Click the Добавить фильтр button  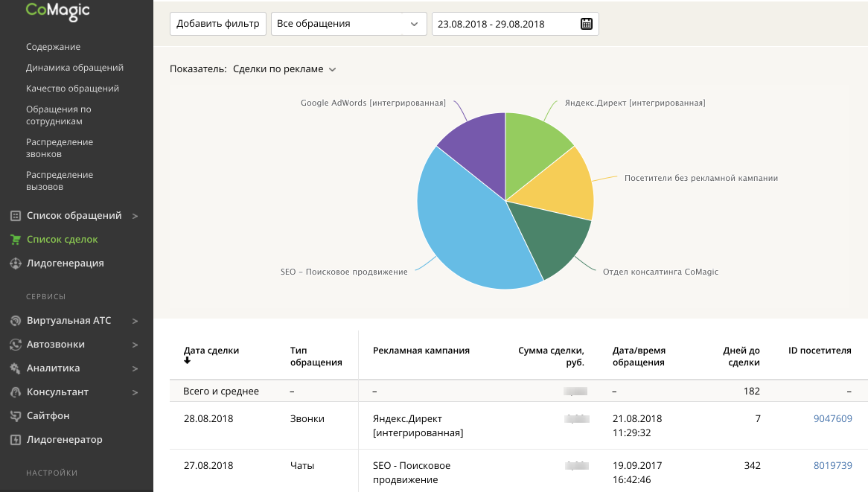[218, 24]
